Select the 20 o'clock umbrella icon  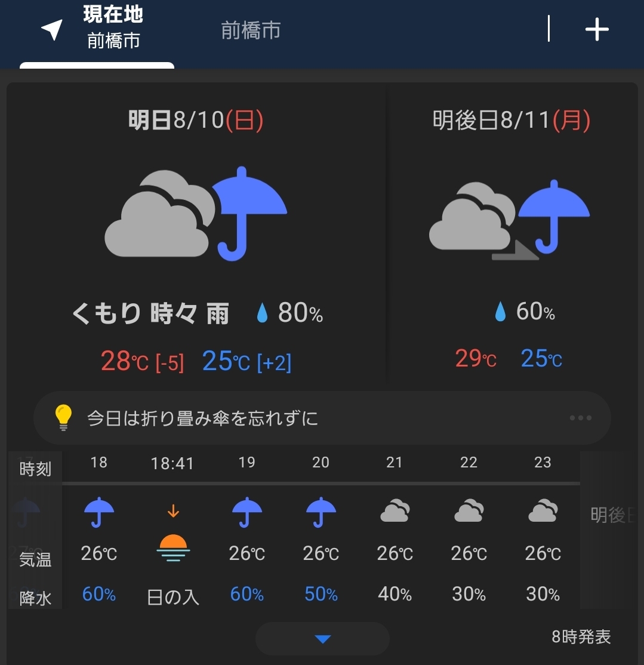321,512
